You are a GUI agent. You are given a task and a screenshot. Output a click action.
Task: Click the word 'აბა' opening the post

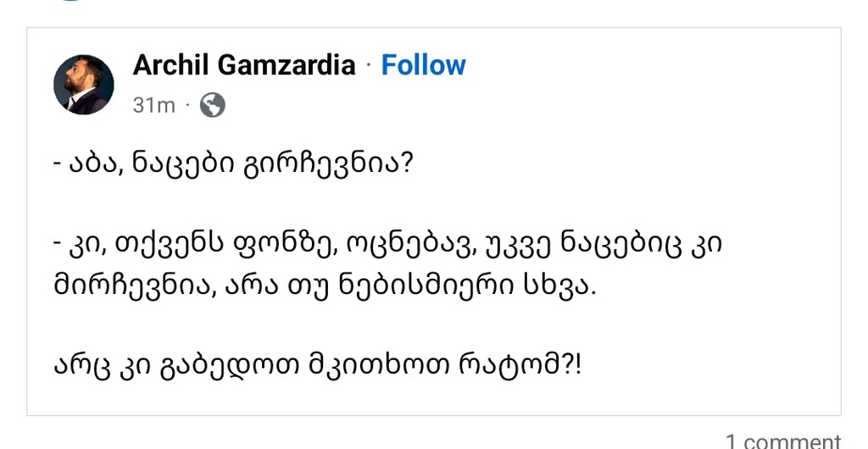pos(87,161)
